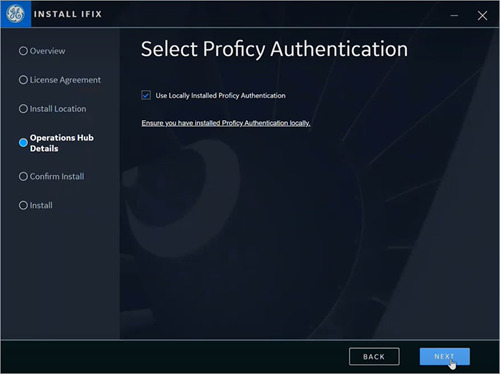Click the License Agreement step label
500x374 pixels.
pyautogui.click(x=65, y=80)
